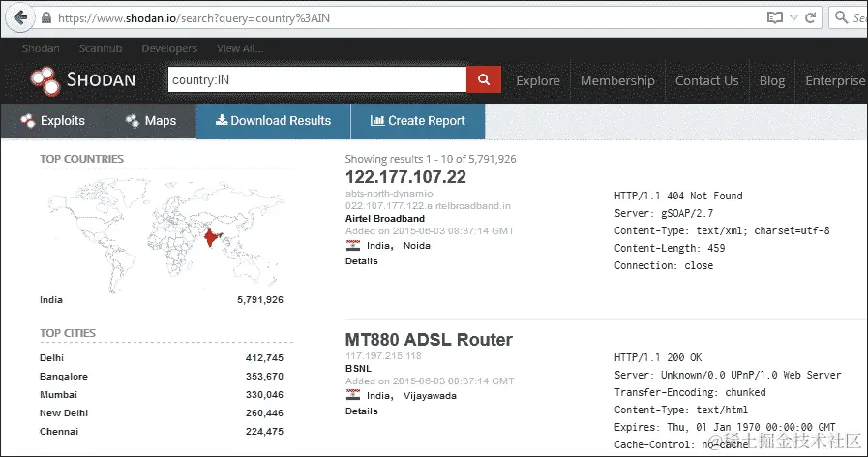Viewport: 868px width, 457px height.
Task: Click India link beside Noida
Action: [379, 245]
